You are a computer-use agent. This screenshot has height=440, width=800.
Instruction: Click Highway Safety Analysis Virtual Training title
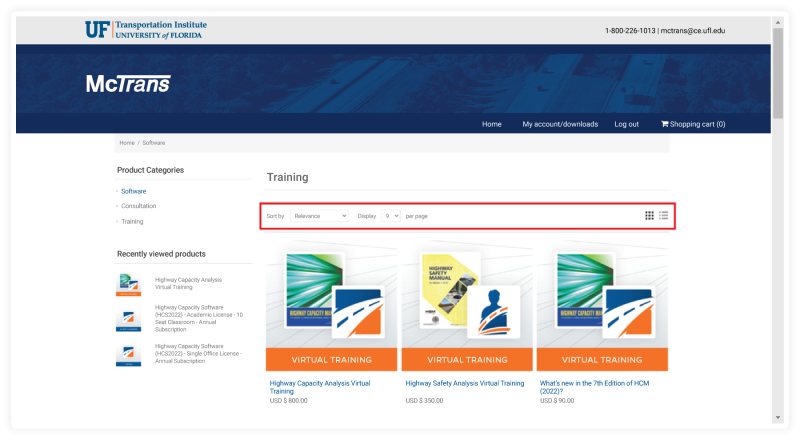point(464,383)
